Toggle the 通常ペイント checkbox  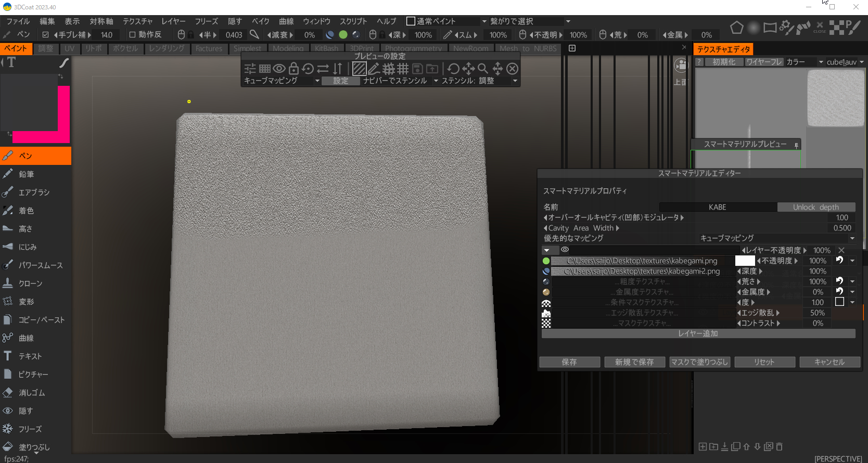click(411, 21)
